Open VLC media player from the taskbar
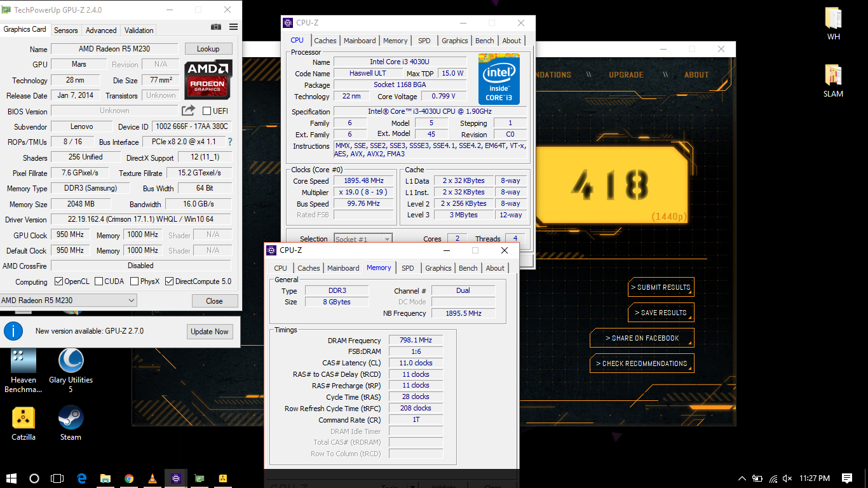 [153, 478]
